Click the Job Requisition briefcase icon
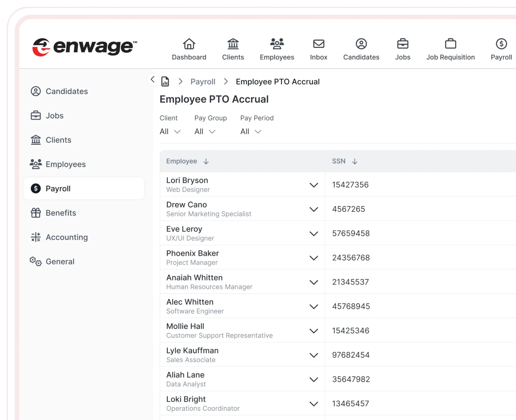This screenshot has width=516, height=420. (x=450, y=44)
